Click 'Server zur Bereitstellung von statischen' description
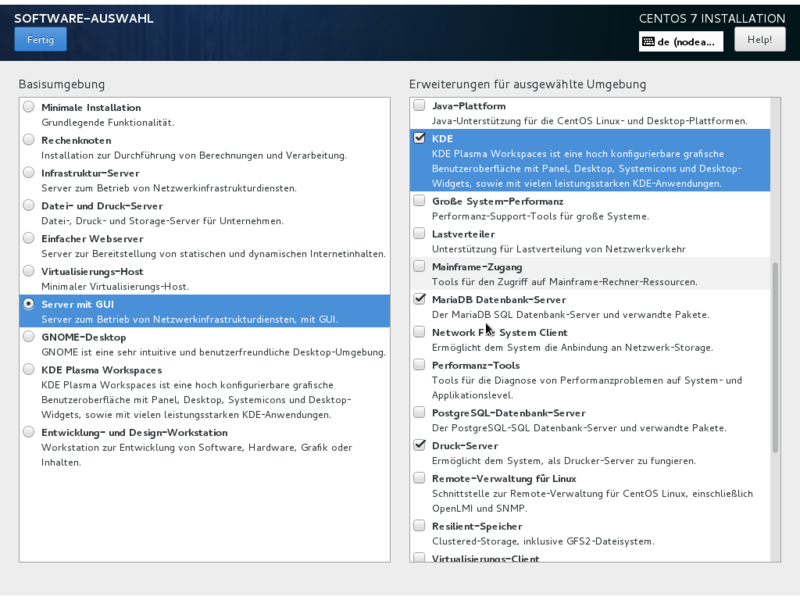The height and width of the screenshot is (600, 800). pyautogui.click(x=213, y=254)
